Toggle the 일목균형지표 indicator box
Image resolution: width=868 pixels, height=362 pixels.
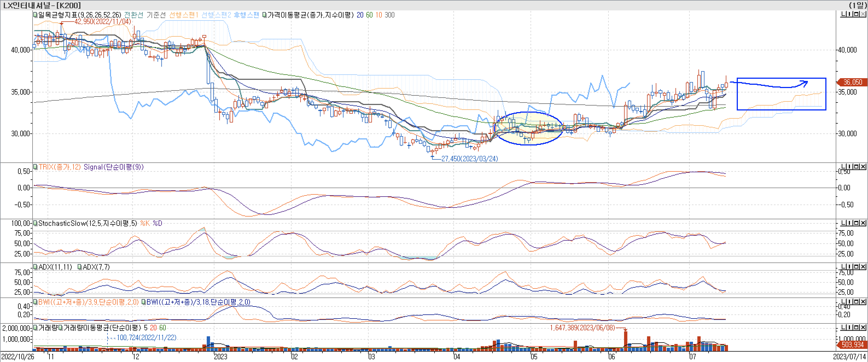point(35,15)
